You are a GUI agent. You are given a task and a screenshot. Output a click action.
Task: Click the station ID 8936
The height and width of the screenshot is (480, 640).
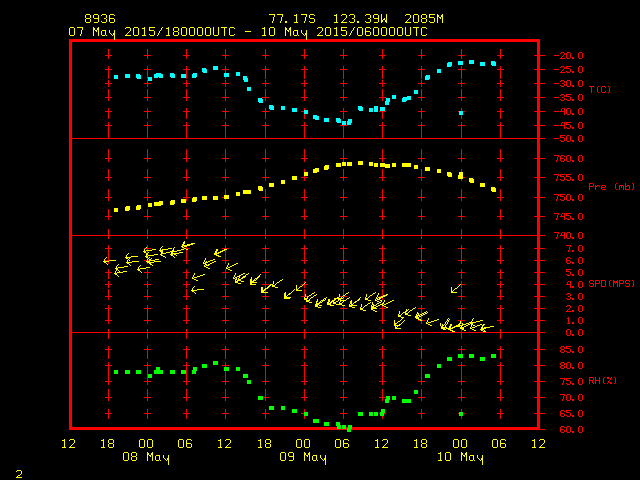100,19
